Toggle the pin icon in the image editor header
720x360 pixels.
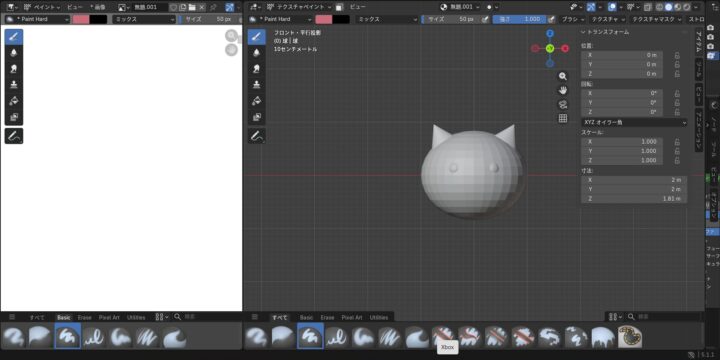click(213, 7)
